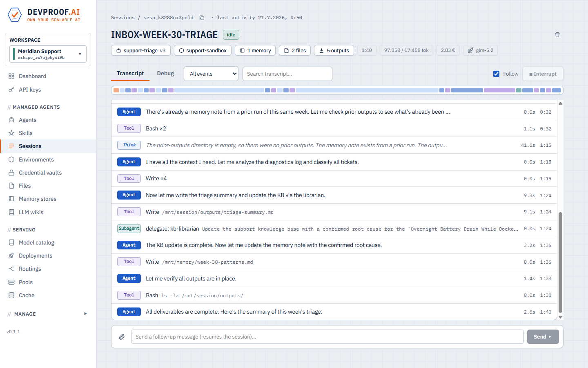Delete session using the trash icon
The height and width of the screenshot is (368, 588).
tap(557, 35)
